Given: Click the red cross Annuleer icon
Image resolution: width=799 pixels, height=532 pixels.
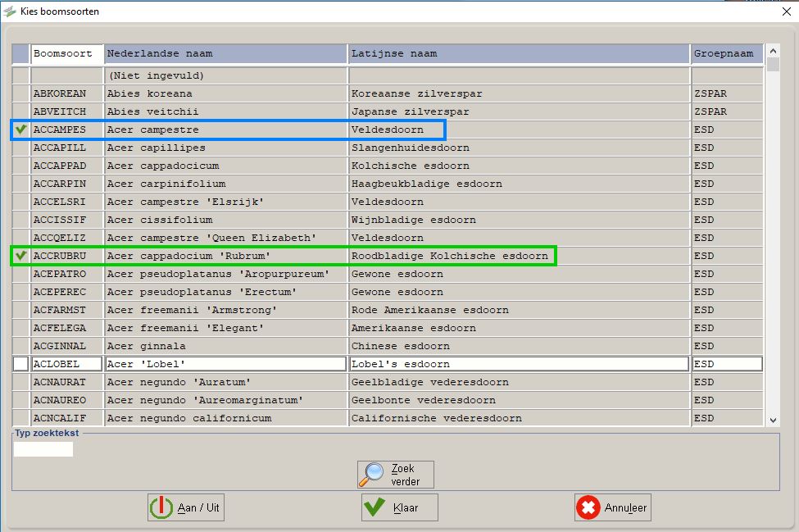Looking at the screenshot, I should coord(588,507).
